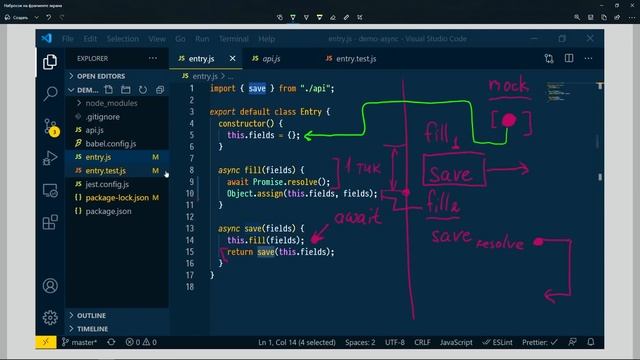Open the View menu
This screenshot has height=360, width=640.
pos(157,39)
